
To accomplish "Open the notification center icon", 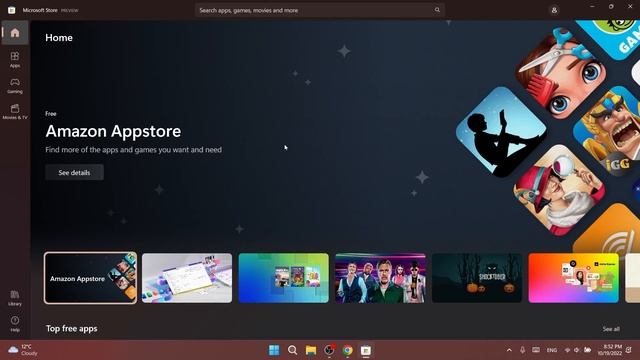I will [629, 350].
